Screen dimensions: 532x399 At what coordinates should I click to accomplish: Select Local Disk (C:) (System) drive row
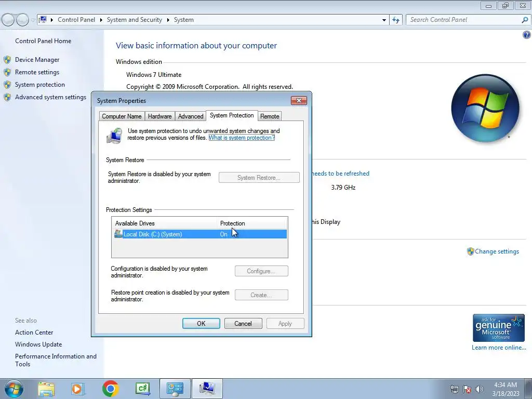[199, 234]
